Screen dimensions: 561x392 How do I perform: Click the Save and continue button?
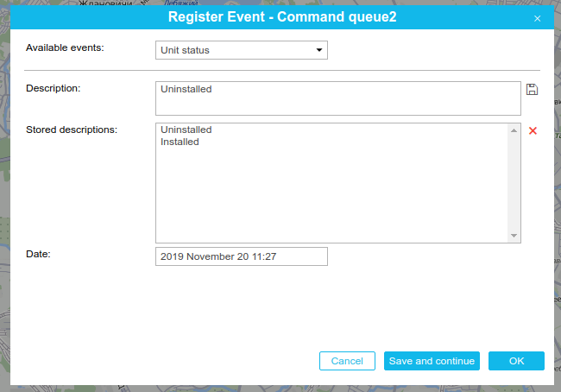[432, 361]
